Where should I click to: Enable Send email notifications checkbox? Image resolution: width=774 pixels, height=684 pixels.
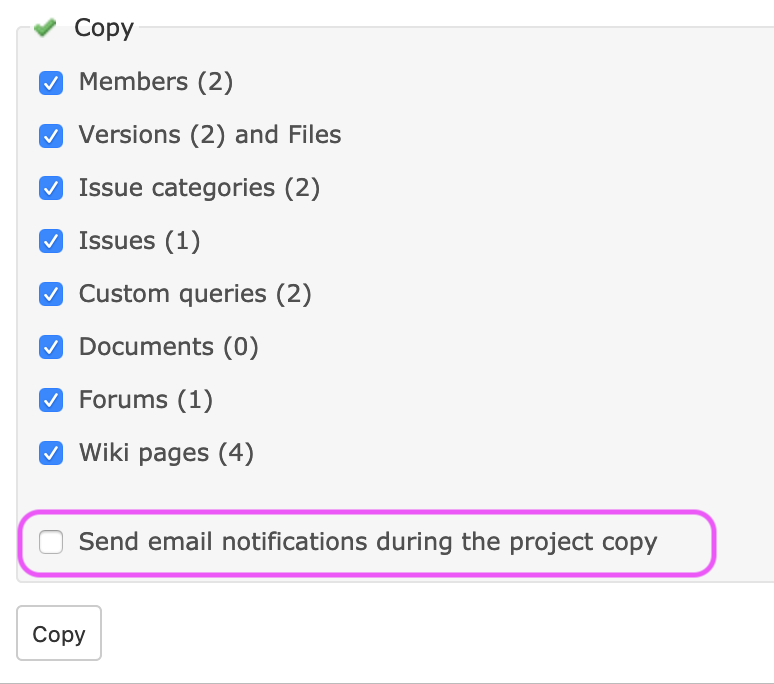[x=51, y=542]
